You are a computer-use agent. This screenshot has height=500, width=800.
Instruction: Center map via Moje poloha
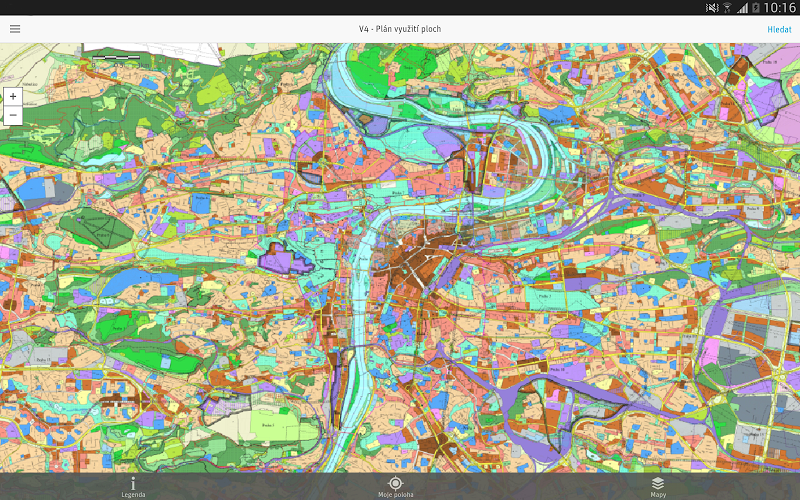[395, 487]
